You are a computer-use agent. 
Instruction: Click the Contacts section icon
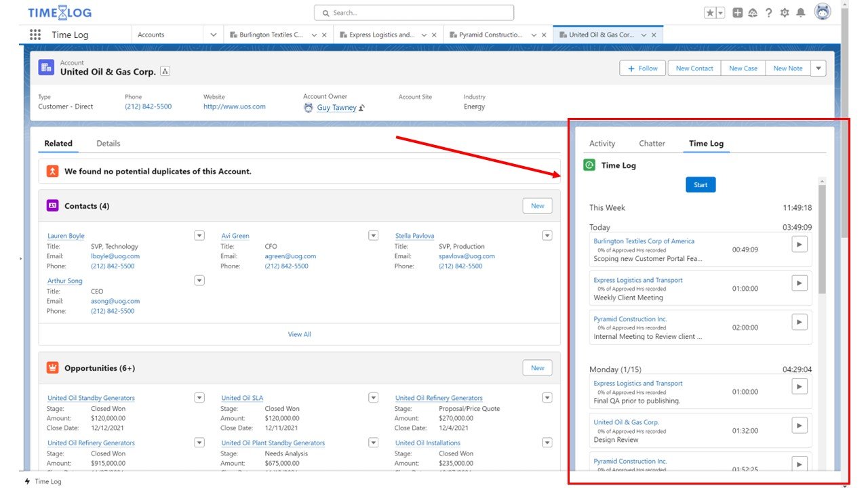pyautogui.click(x=52, y=205)
